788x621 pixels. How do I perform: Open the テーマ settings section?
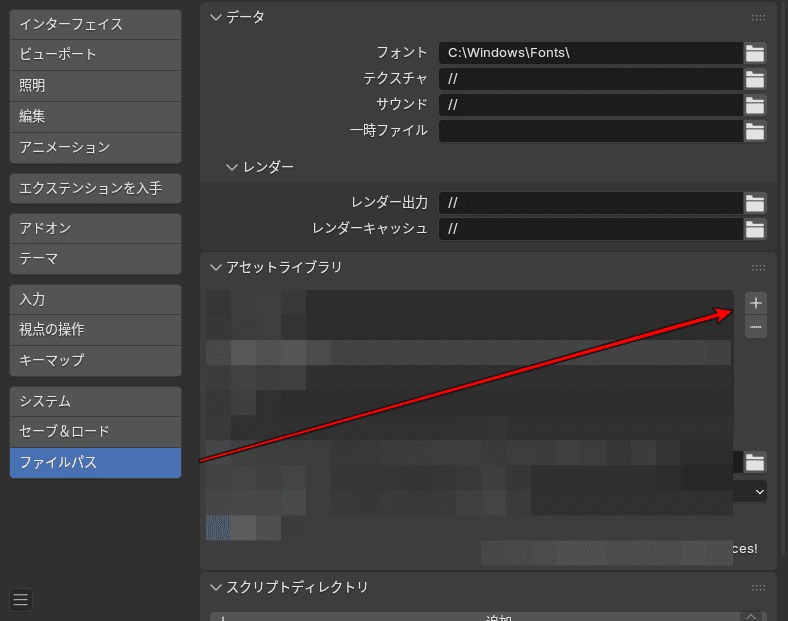[x=95, y=259]
